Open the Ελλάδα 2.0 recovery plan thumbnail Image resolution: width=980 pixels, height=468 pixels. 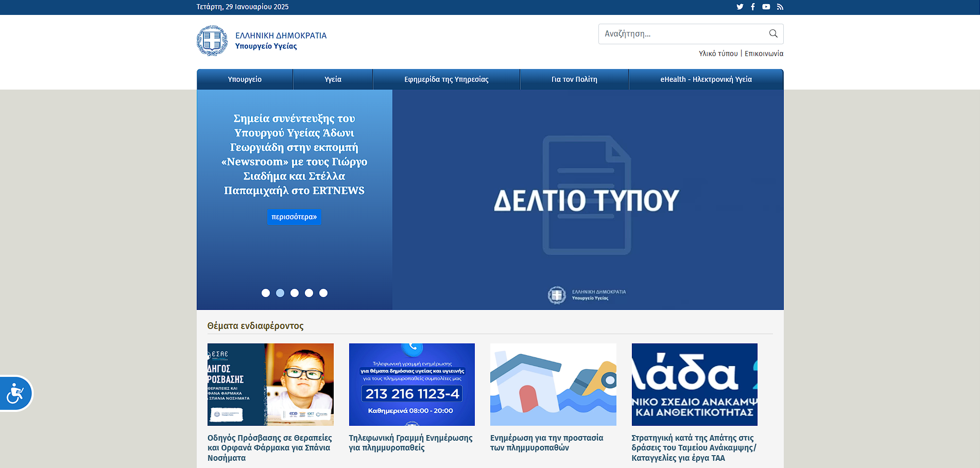pos(695,385)
